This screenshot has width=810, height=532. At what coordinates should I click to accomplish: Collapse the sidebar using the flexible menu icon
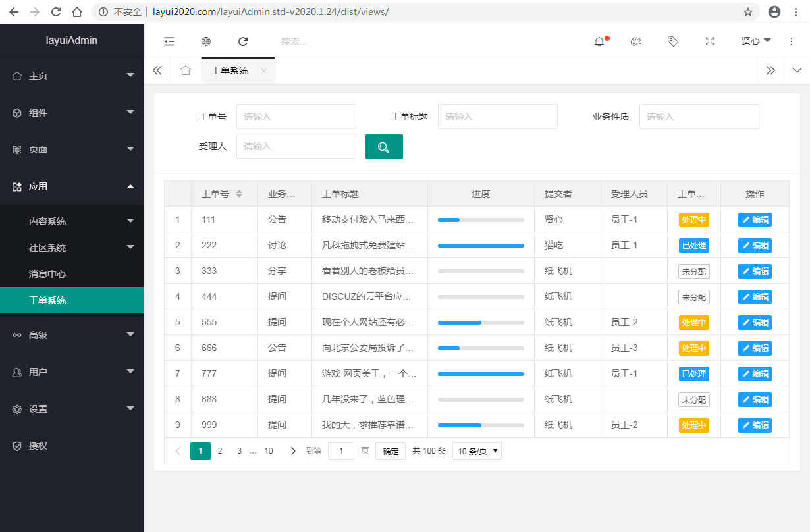click(x=169, y=41)
